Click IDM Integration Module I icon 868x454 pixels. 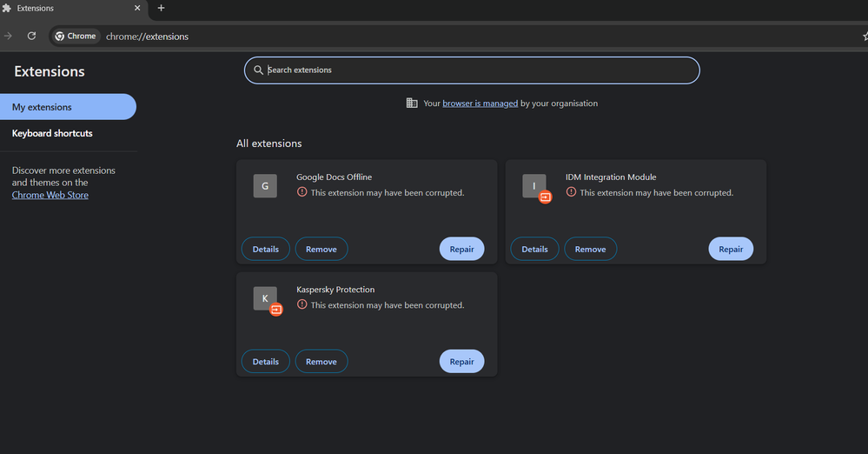533,186
